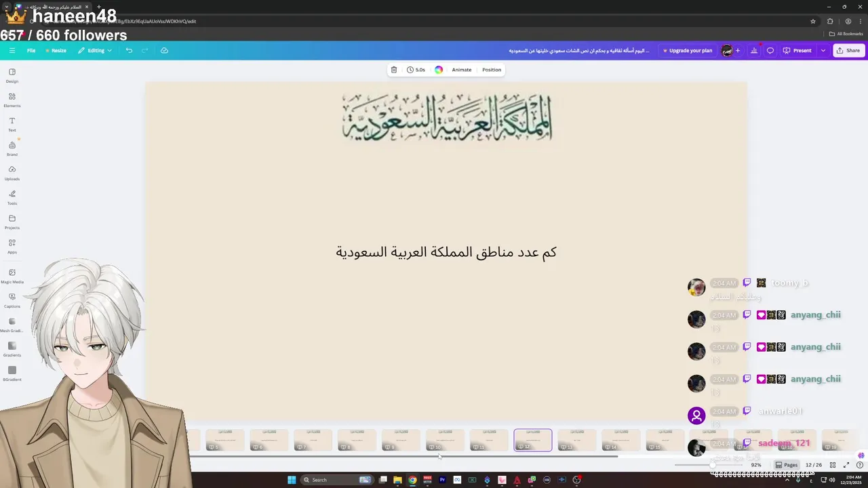Open the Resize option
Screen dimensions: 868x488
tap(56, 51)
